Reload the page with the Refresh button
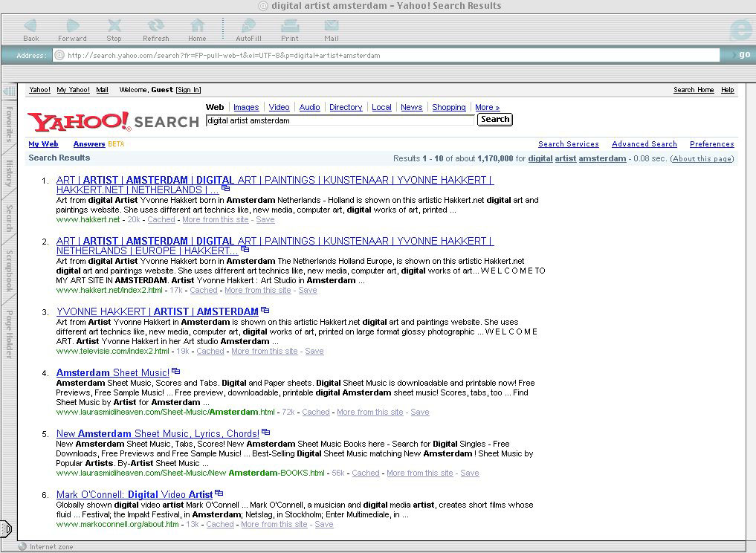Image resolution: width=756 pixels, height=553 pixels. pos(155,30)
